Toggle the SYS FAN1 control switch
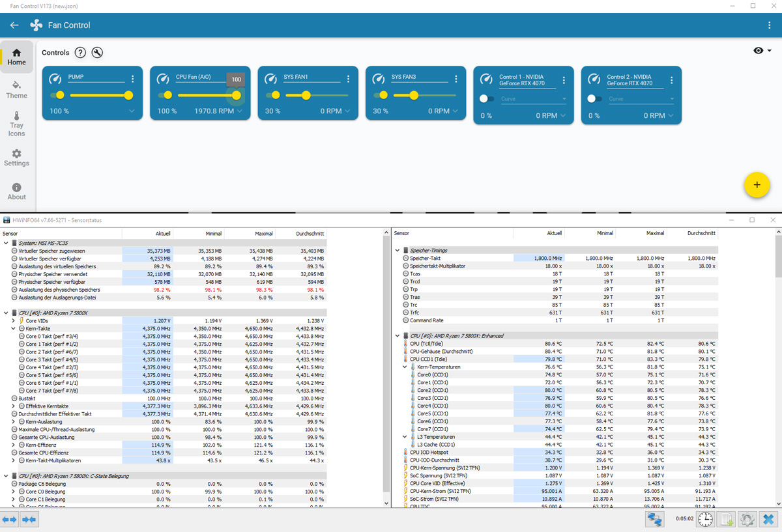The width and height of the screenshot is (782, 532). (272, 95)
